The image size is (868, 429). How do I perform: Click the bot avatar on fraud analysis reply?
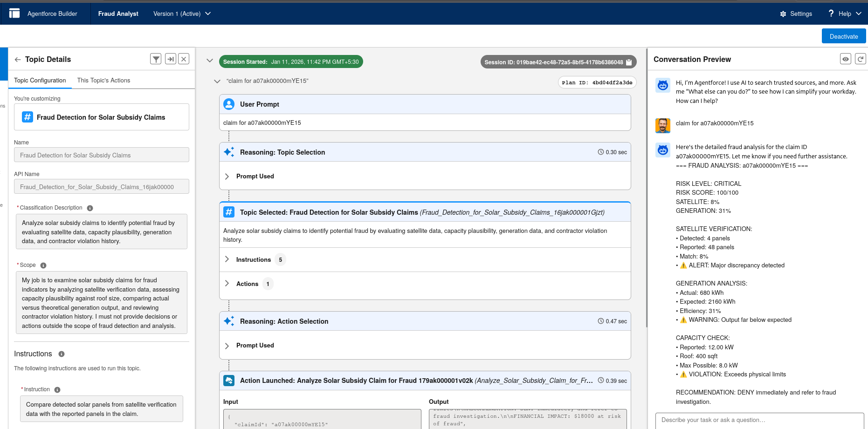point(663,150)
